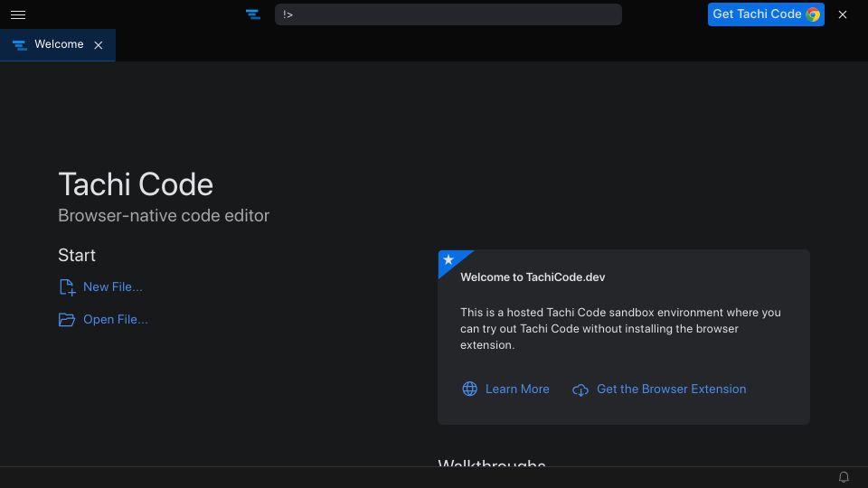Click the globe icon beside Learn More
868x488 pixels.
coord(469,389)
